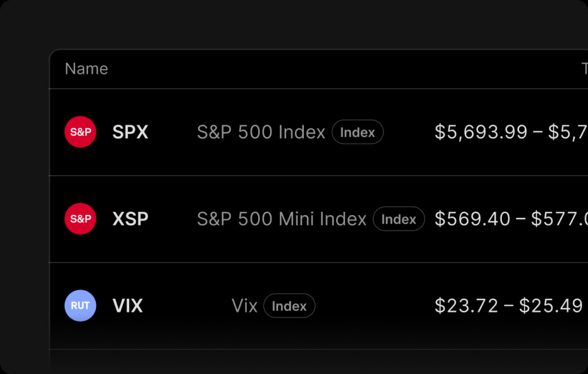Click the cut-off column header right of Name
This screenshot has width=588, height=374.
point(585,69)
